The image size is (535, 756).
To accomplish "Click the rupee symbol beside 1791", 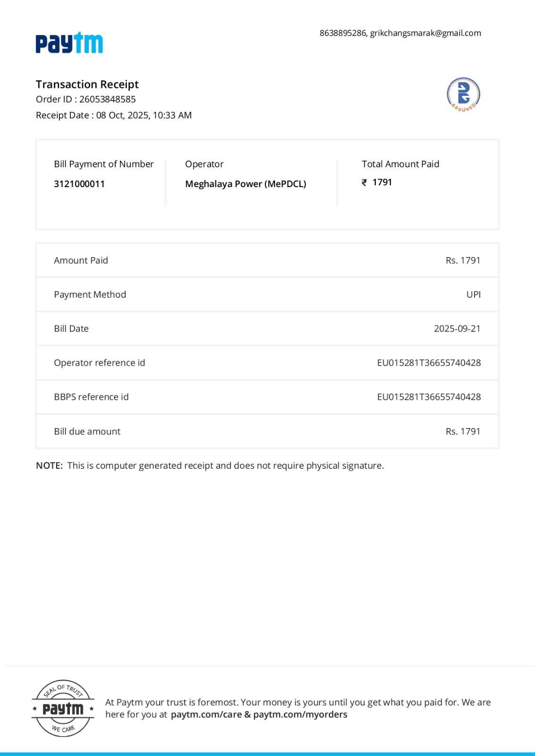I will point(364,182).
